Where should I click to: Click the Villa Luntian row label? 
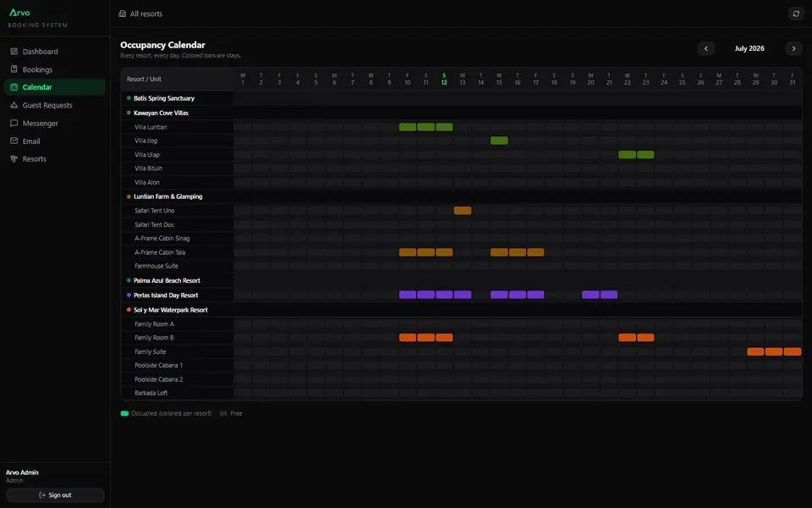151,127
